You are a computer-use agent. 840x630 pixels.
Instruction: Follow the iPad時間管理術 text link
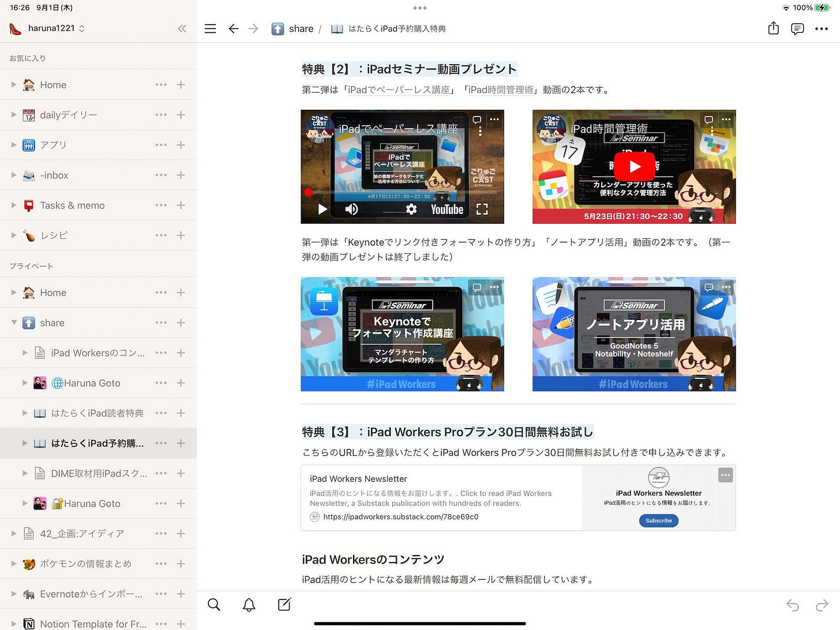[x=501, y=90]
